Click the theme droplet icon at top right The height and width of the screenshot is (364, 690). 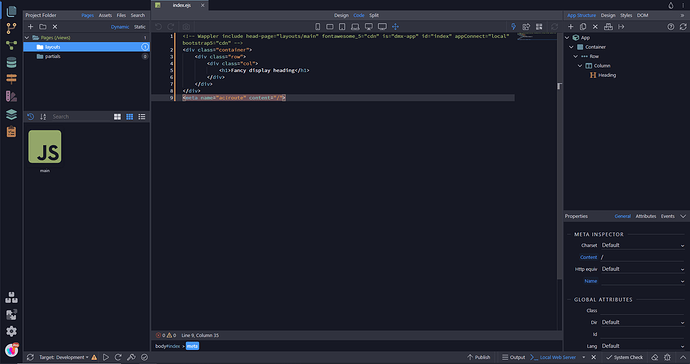pos(671,5)
